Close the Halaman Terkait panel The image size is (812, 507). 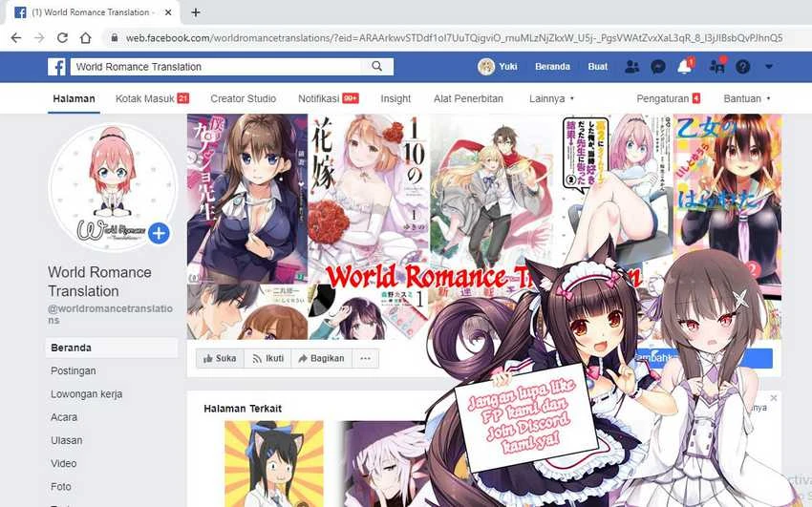pos(773,398)
